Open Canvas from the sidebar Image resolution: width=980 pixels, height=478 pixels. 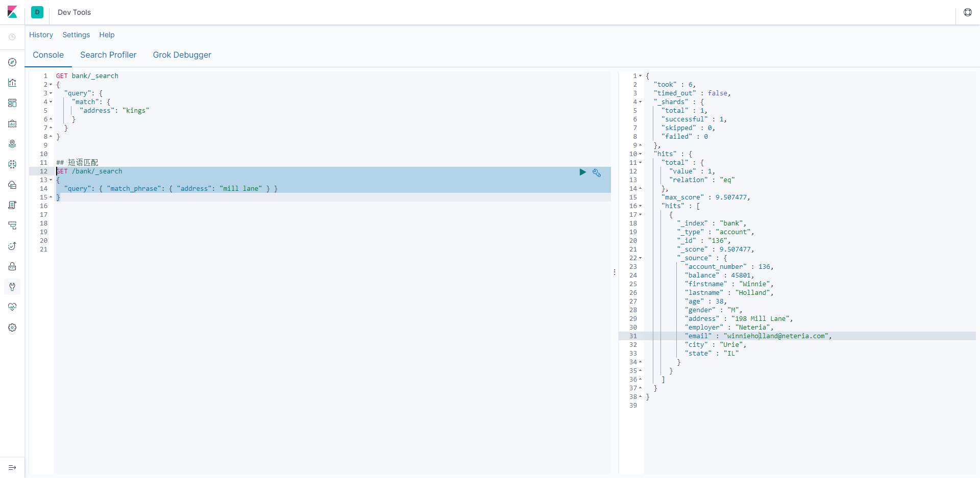(x=12, y=123)
